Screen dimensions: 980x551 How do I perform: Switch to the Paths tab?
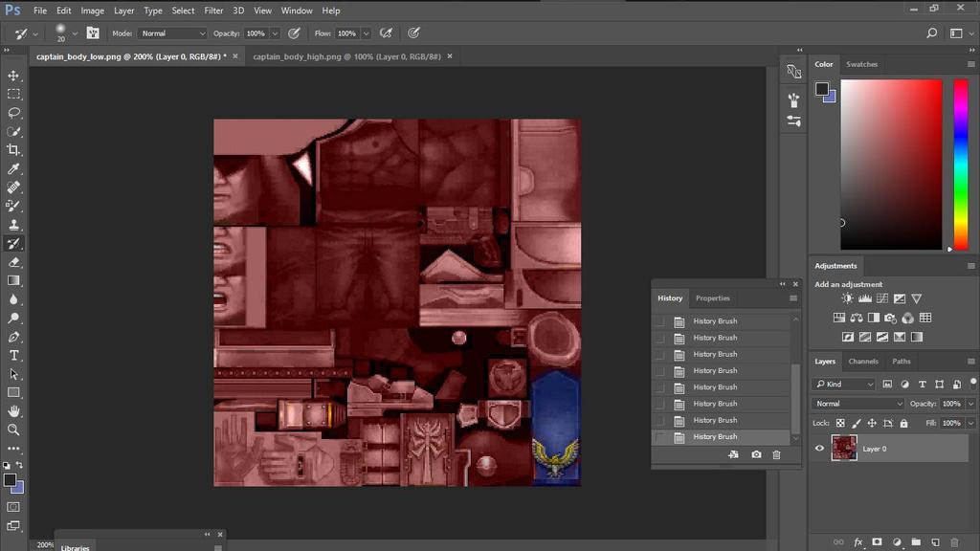pos(902,361)
